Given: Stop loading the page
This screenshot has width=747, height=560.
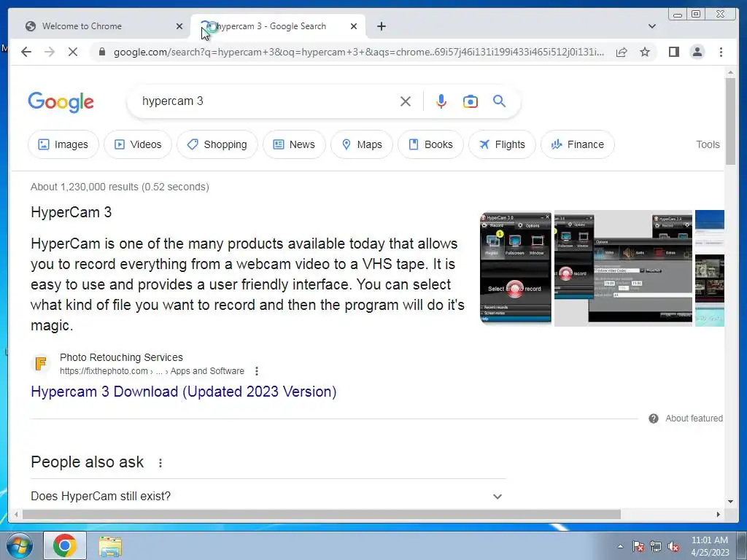Looking at the screenshot, I should (73, 52).
